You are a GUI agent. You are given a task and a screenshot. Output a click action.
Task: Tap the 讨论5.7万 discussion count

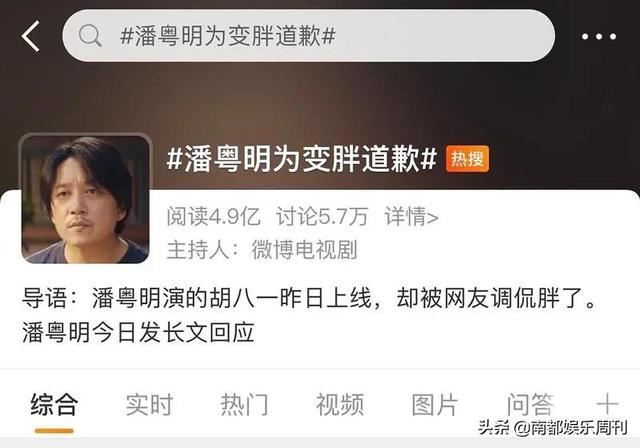(x=322, y=216)
